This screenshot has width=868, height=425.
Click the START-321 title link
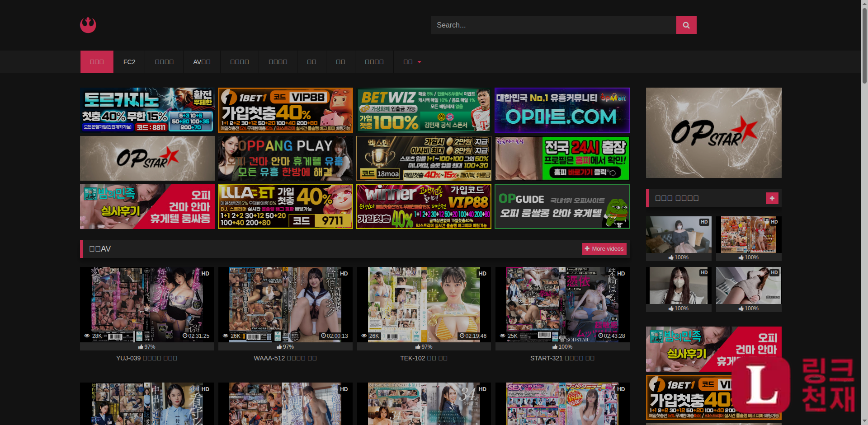[x=562, y=358]
